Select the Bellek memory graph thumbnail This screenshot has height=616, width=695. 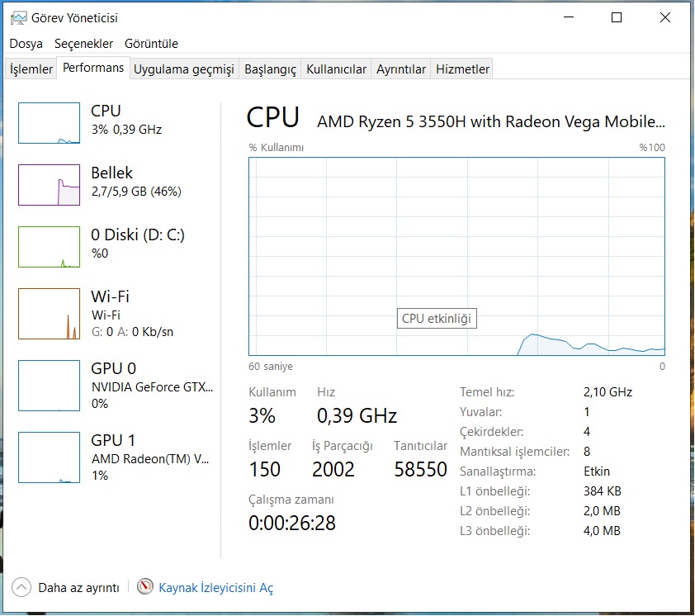(x=49, y=185)
